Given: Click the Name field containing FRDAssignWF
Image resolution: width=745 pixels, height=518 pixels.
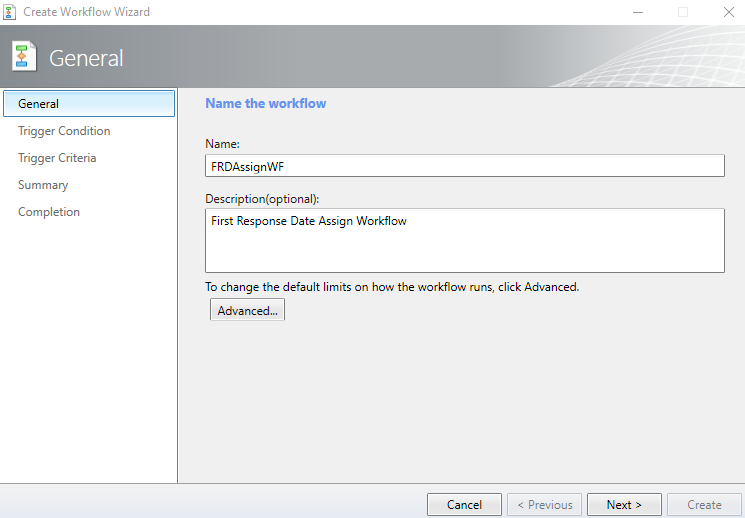Looking at the screenshot, I should pos(465,166).
